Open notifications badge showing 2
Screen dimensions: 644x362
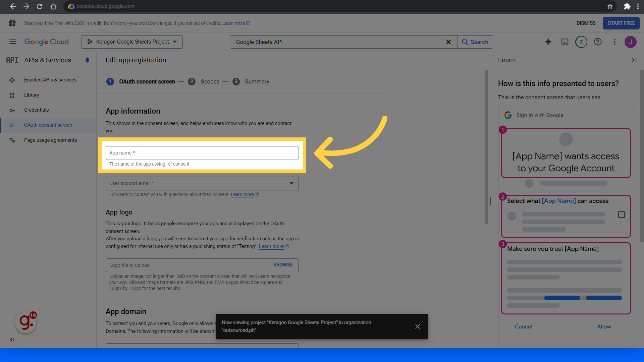tap(581, 42)
